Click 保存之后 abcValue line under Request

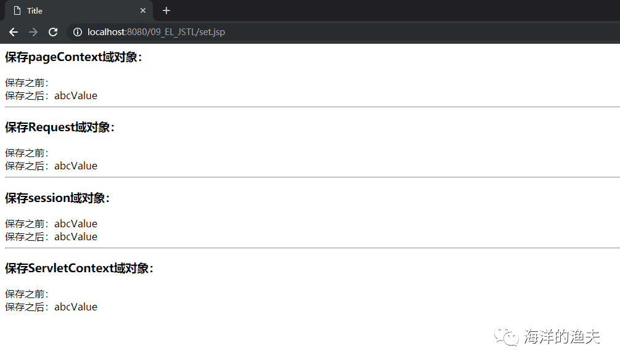point(51,166)
